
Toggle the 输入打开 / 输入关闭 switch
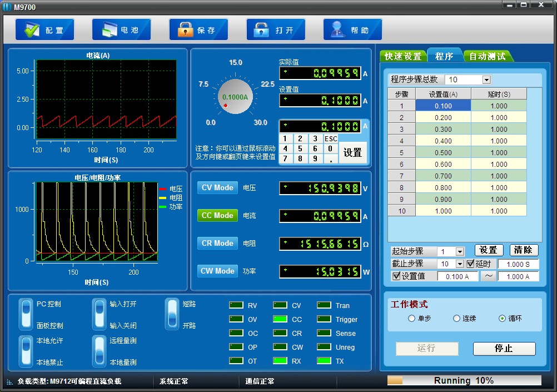point(100,314)
